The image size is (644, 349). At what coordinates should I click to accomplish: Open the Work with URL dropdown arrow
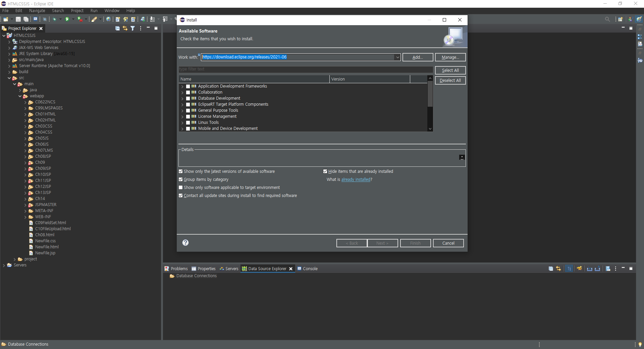point(397,57)
